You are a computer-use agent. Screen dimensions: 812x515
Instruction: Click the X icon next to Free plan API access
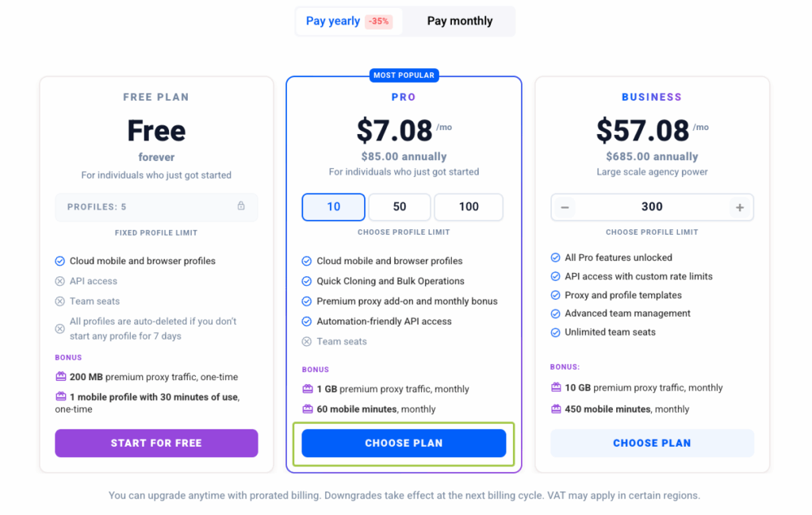(x=60, y=282)
